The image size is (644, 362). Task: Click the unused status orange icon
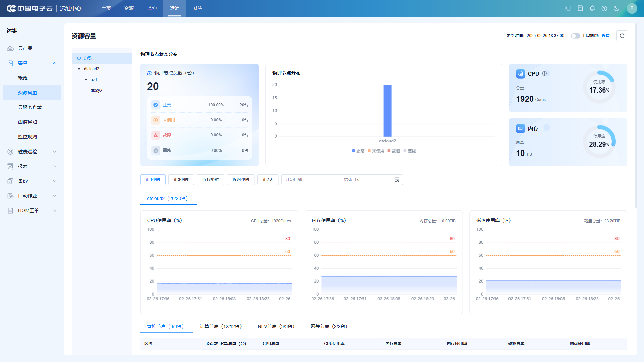click(156, 120)
